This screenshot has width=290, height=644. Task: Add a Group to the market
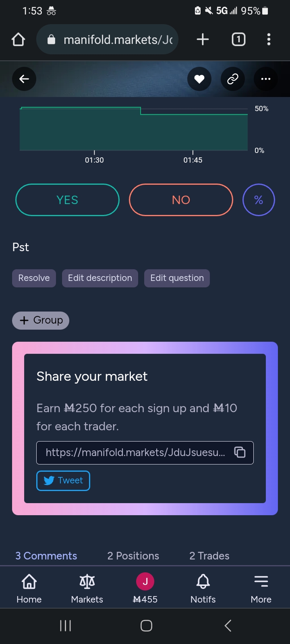tap(41, 320)
